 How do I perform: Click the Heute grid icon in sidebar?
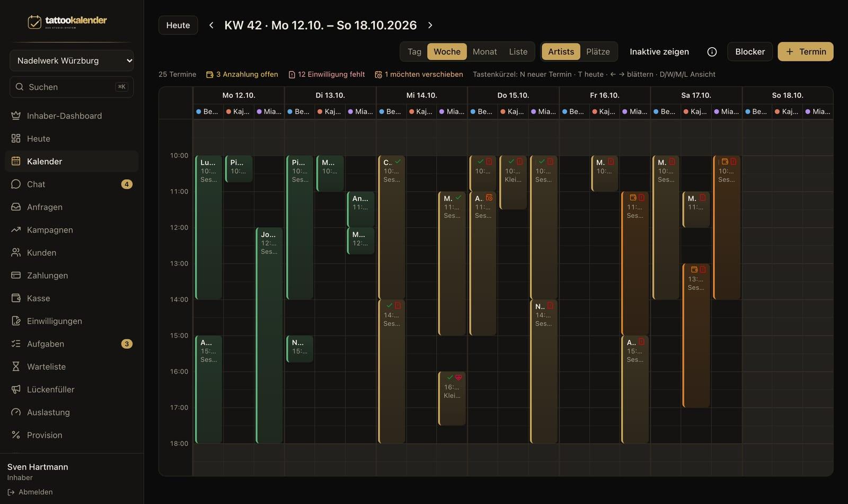[16, 138]
